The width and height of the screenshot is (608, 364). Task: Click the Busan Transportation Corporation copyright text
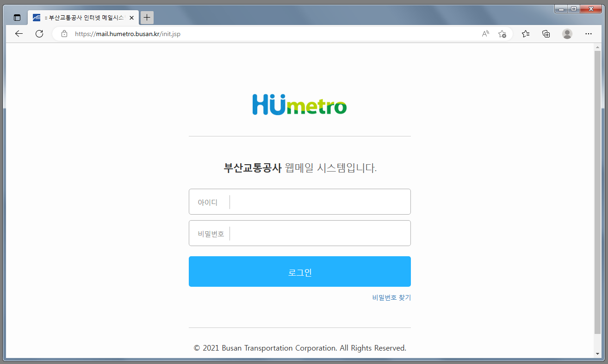tap(300, 348)
